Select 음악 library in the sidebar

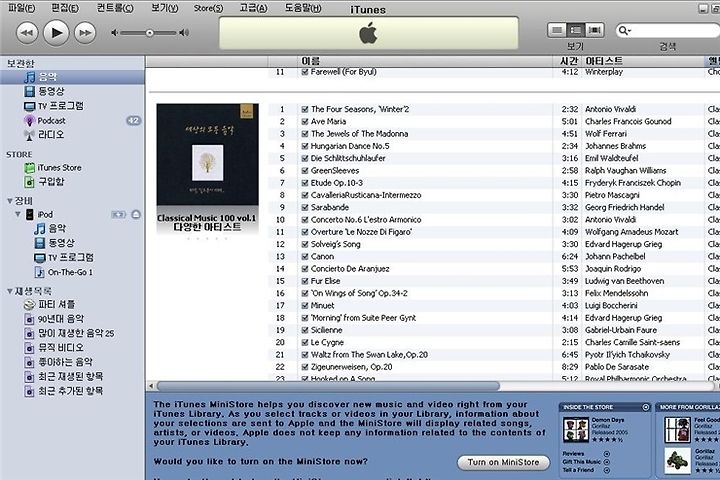coord(72,77)
